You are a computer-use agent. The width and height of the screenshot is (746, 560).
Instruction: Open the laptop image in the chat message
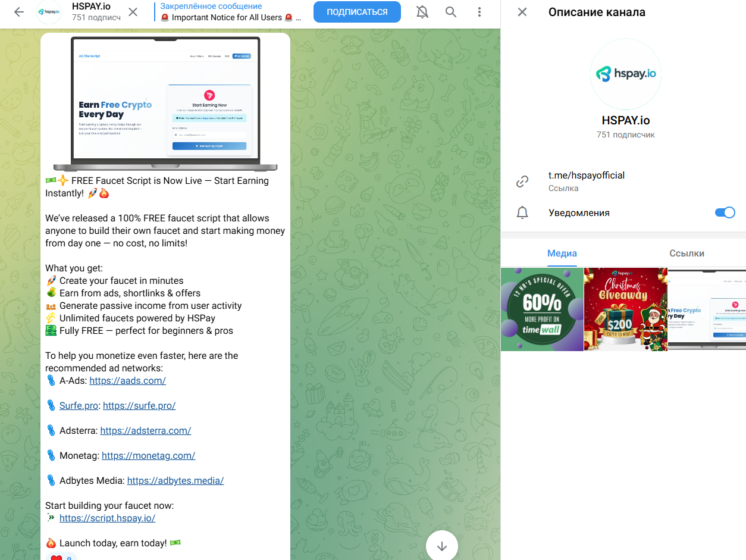point(165,104)
